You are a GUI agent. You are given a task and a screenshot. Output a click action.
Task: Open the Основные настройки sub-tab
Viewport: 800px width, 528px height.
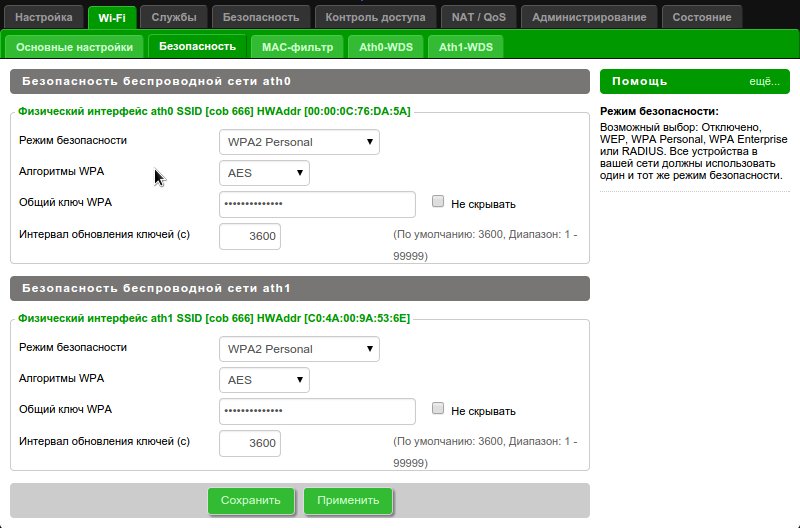[x=74, y=47]
